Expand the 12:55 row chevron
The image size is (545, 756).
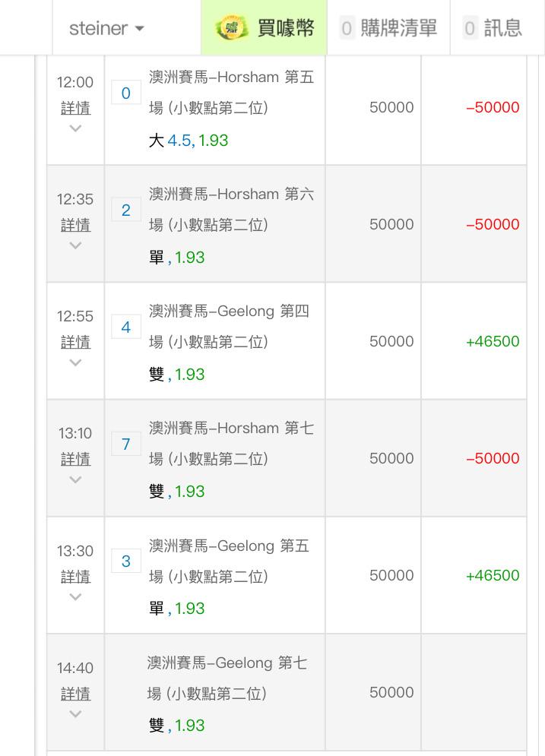tap(75, 362)
